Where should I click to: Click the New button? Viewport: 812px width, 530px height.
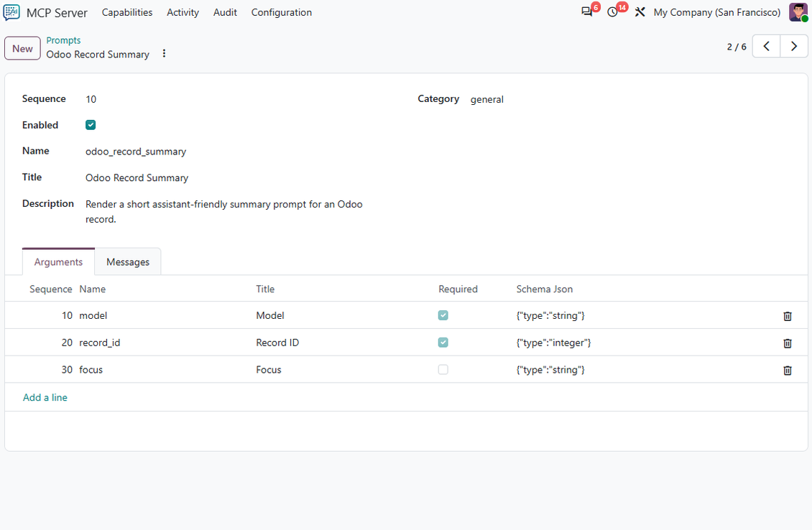(22, 48)
